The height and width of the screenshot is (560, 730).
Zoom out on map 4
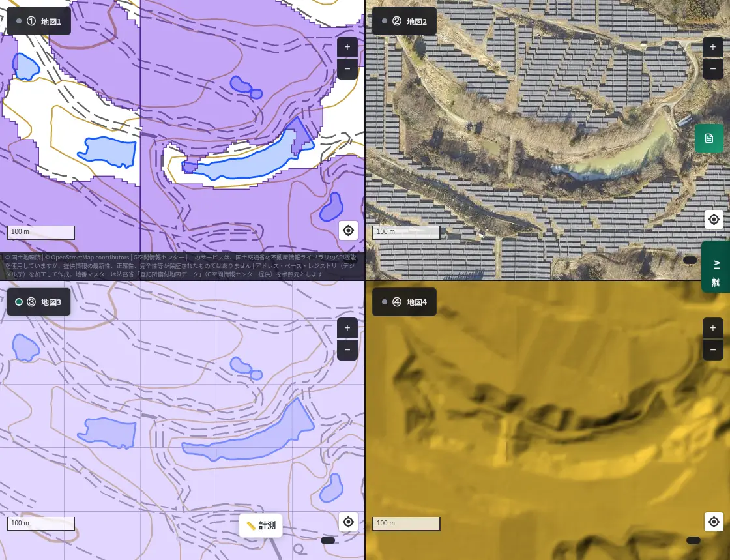click(x=713, y=350)
